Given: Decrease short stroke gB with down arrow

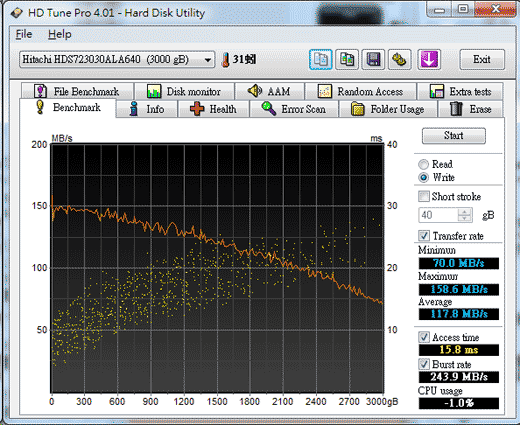Looking at the screenshot, I should click(x=464, y=218).
